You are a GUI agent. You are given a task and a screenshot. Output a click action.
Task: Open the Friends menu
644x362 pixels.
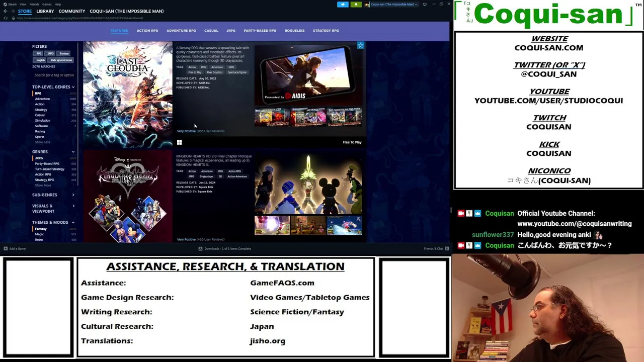click(34, 4)
